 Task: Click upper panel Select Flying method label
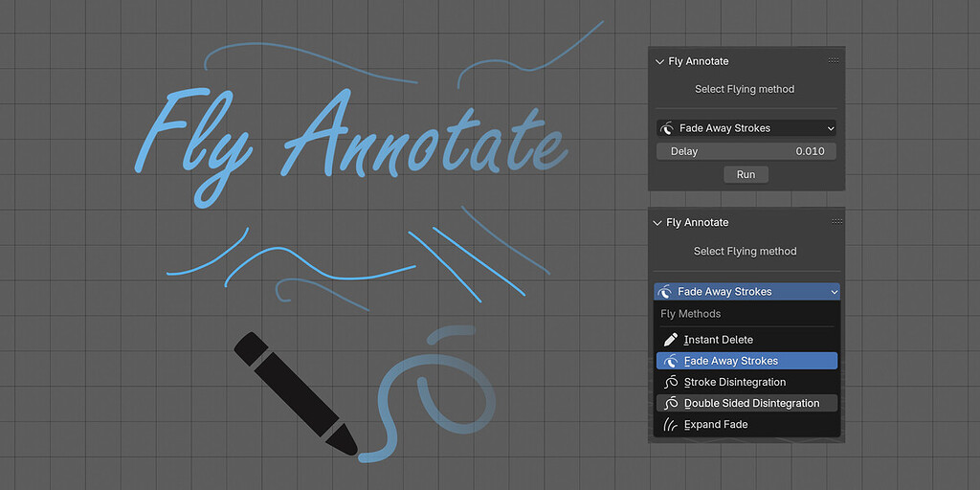745,89
